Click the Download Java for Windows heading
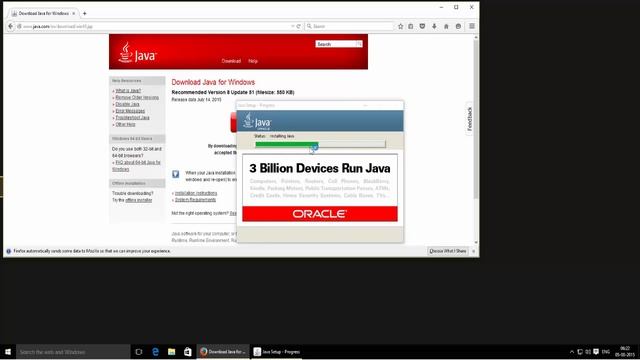640x360 pixels. (213, 82)
